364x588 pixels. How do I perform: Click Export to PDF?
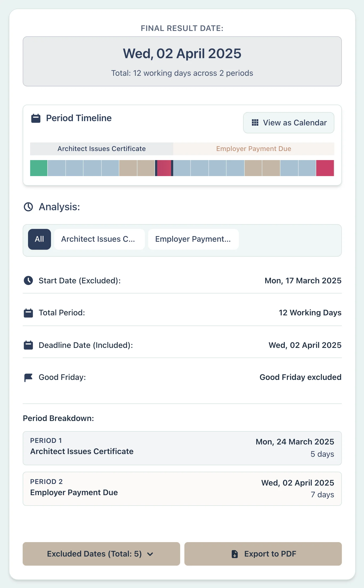(x=263, y=554)
